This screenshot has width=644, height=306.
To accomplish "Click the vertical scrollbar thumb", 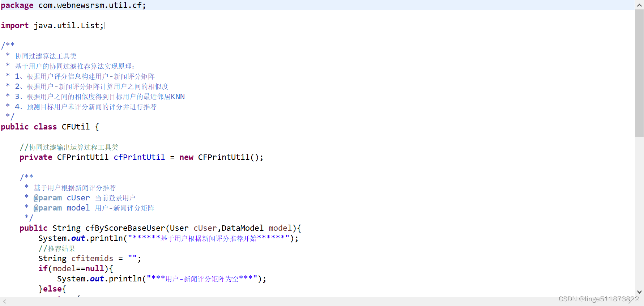I will [x=639, y=73].
